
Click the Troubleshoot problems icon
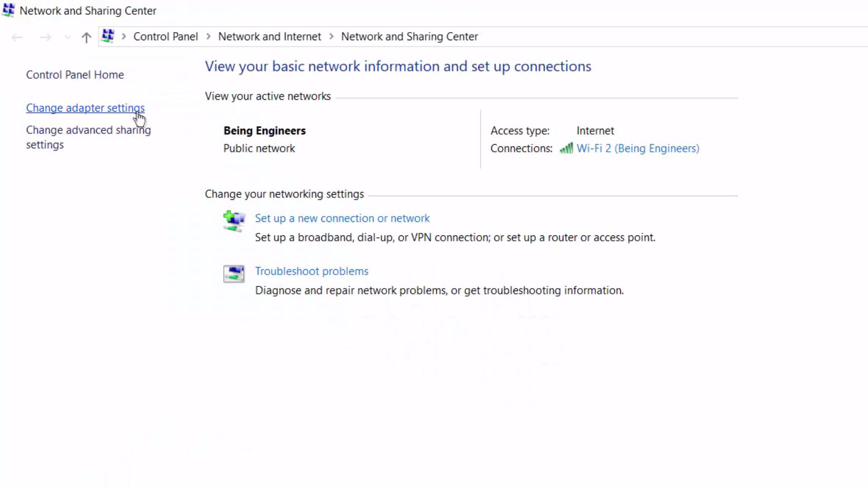click(x=234, y=274)
